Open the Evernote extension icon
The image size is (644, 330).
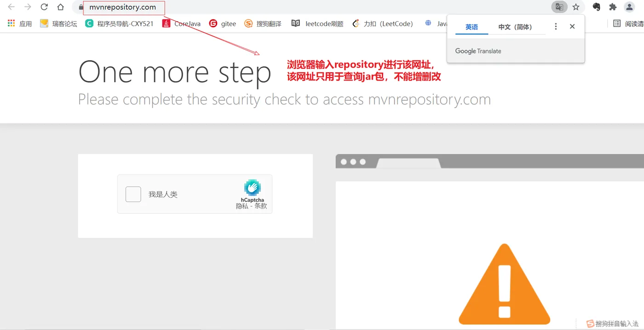[597, 7]
